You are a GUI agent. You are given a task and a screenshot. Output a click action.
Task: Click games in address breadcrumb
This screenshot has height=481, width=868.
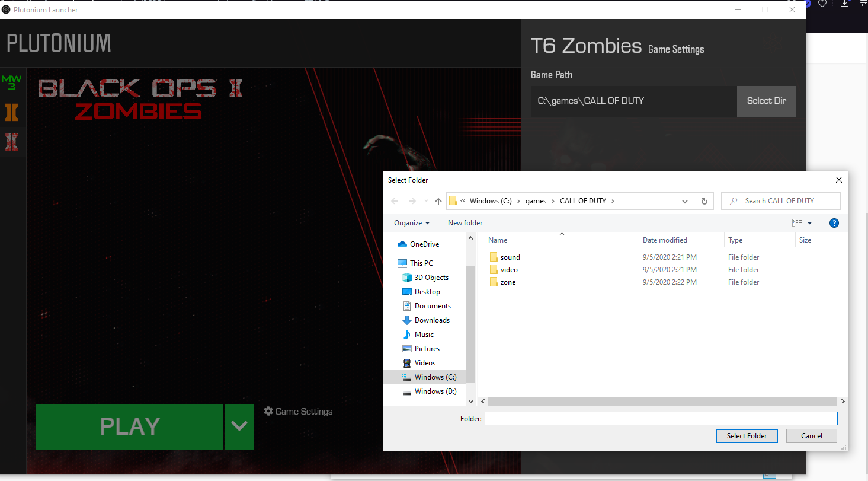click(536, 201)
